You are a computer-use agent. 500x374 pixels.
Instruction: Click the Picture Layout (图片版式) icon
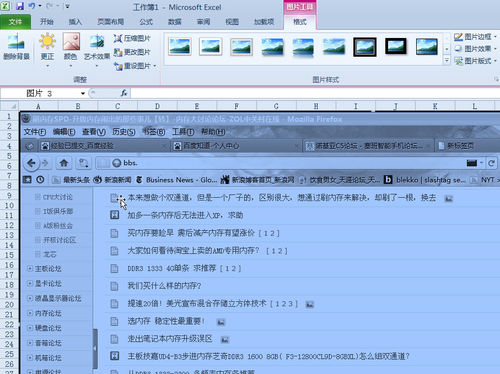tap(459, 61)
